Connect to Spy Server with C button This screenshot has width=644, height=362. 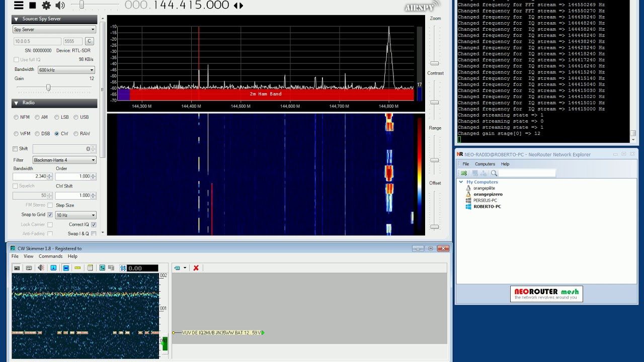tap(89, 41)
